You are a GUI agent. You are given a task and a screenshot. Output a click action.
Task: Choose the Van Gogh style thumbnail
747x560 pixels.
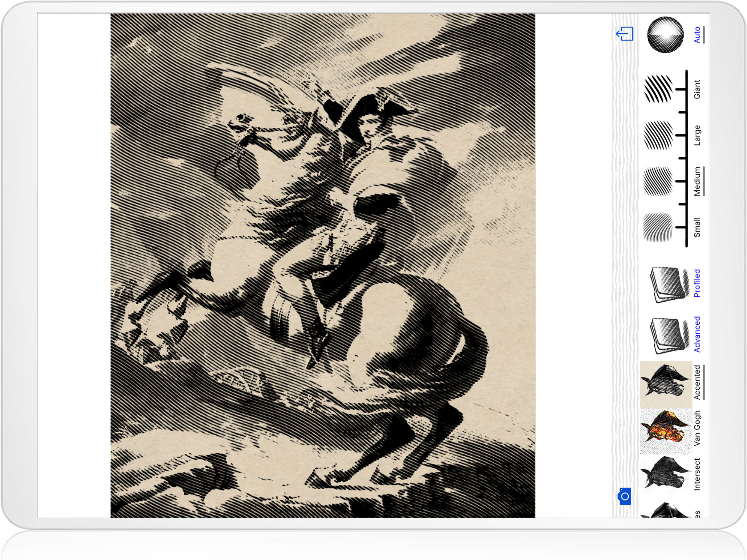coord(666,431)
